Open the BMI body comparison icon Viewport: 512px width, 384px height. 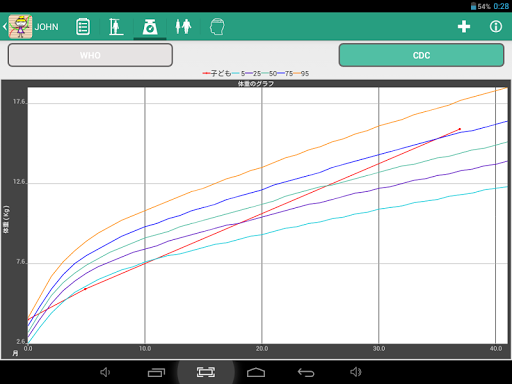183,27
